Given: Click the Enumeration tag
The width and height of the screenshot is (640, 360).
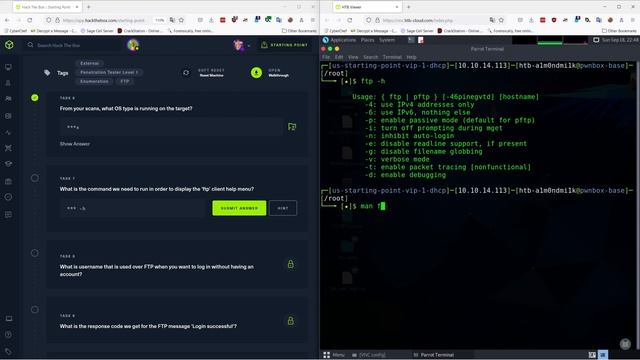Looking at the screenshot, I should (x=94, y=81).
